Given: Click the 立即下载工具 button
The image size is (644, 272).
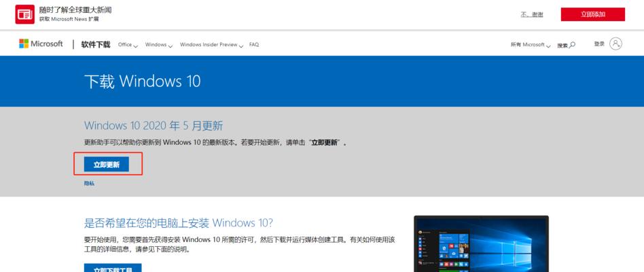Looking at the screenshot, I should [x=113, y=268].
